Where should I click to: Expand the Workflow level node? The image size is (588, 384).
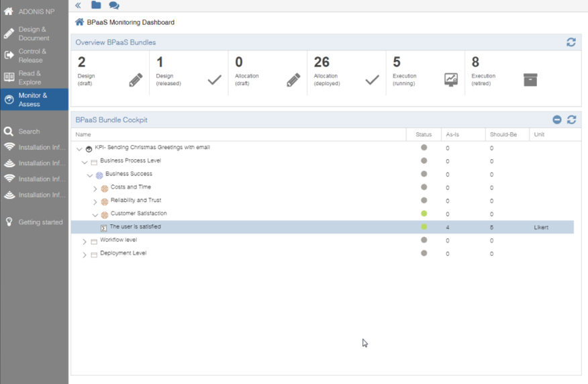click(85, 241)
